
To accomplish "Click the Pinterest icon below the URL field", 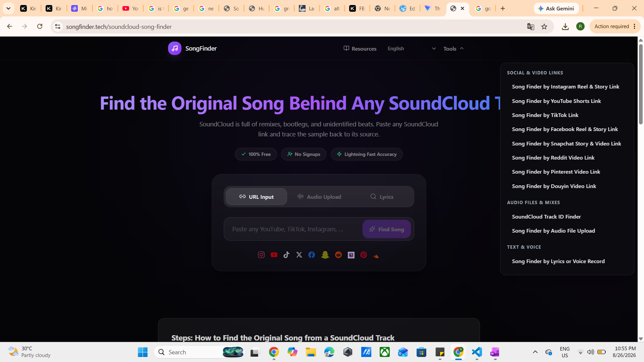I will (364, 255).
